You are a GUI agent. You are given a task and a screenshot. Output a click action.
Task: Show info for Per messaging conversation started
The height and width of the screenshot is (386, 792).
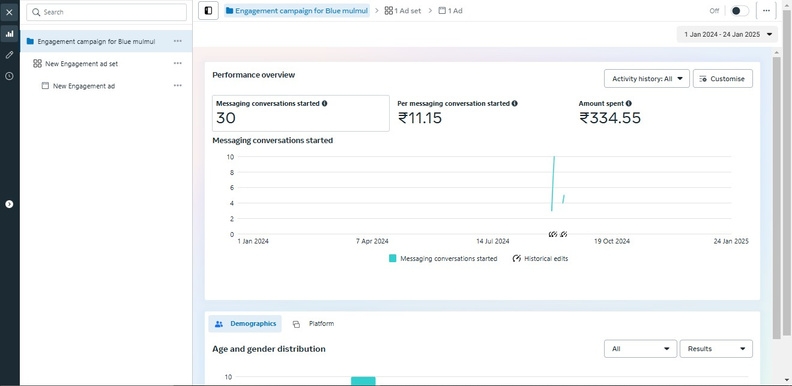click(514, 104)
